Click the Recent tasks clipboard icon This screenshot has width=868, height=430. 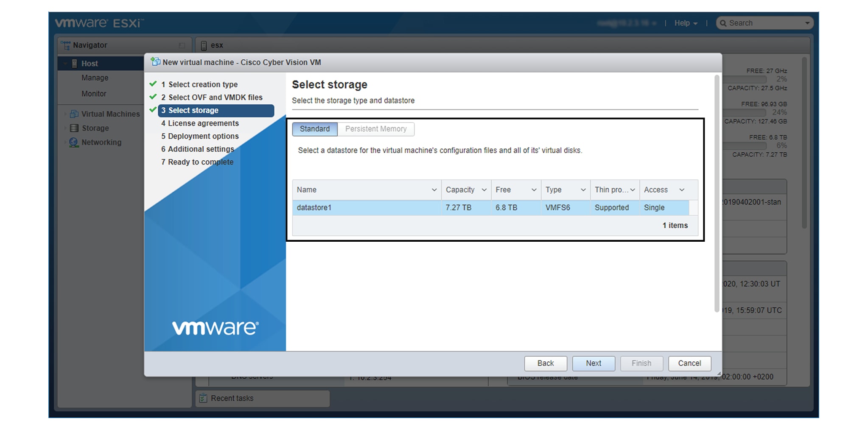click(203, 398)
